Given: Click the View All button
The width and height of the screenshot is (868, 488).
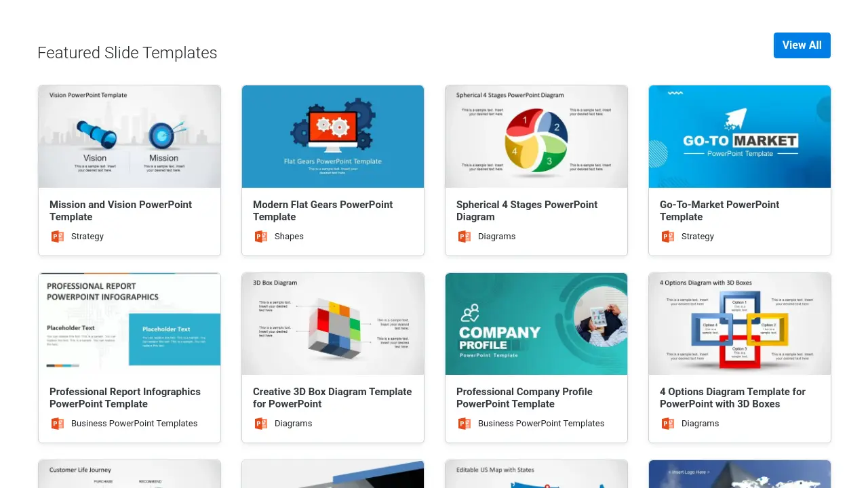Looking at the screenshot, I should click(802, 45).
